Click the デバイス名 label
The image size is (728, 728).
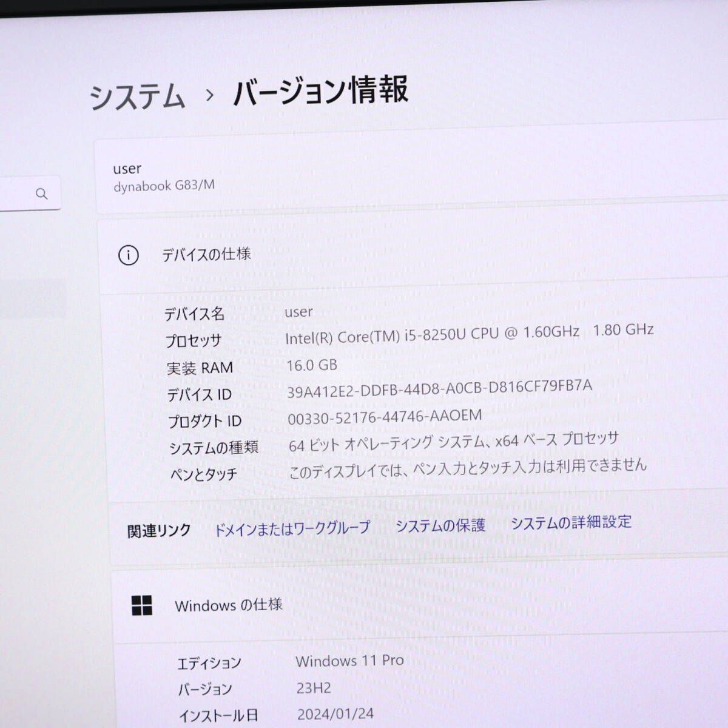click(194, 314)
